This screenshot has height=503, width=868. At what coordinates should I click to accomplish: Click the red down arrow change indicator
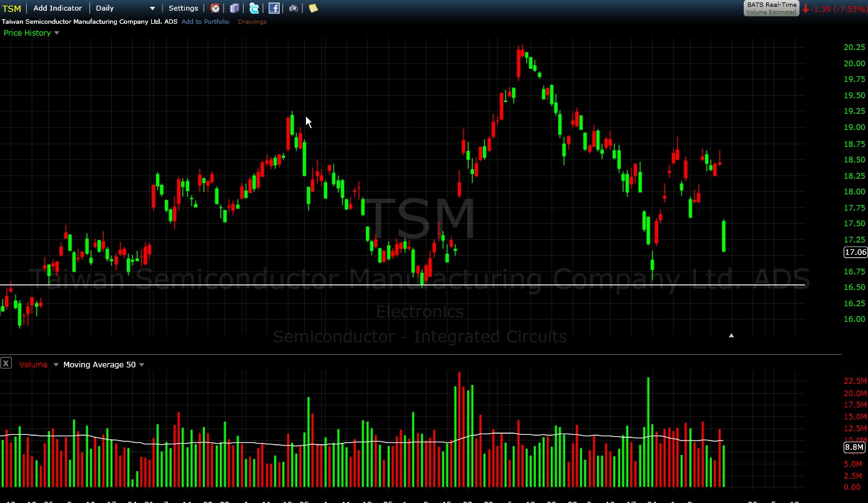(806, 9)
